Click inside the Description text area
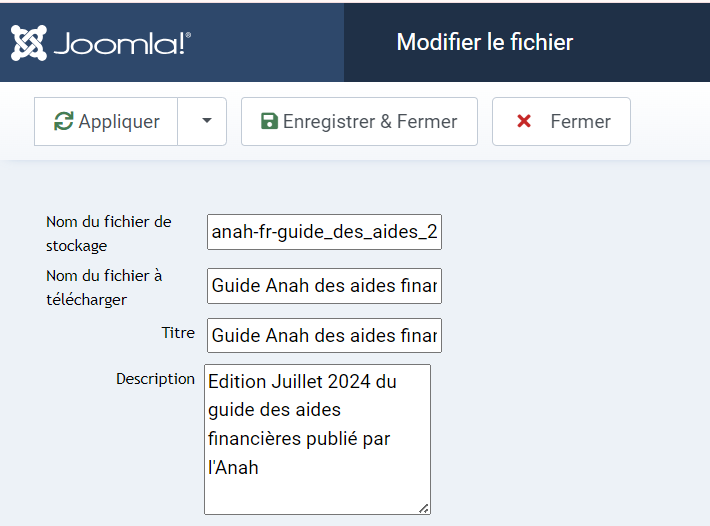This screenshot has width=710, height=526. (x=317, y=439)
